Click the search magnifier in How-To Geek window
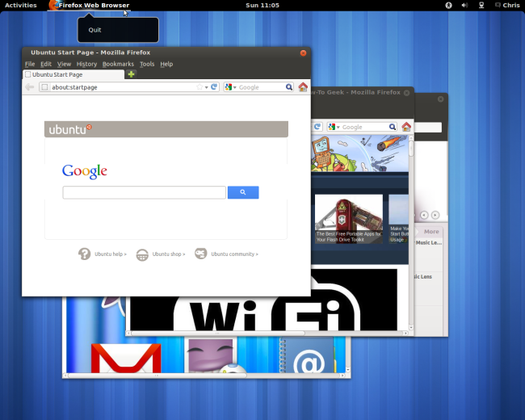The image size is (525, 420). coord(393,127)
